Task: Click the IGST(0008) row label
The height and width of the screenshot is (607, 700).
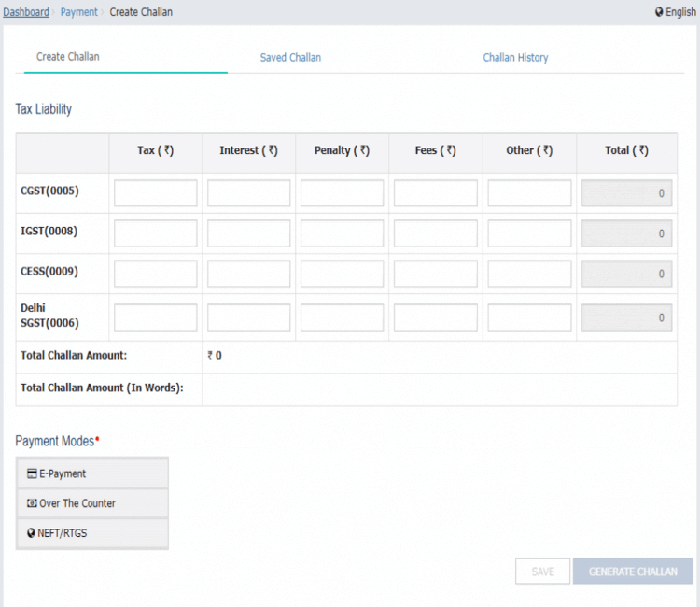Action: click(49, 231)
